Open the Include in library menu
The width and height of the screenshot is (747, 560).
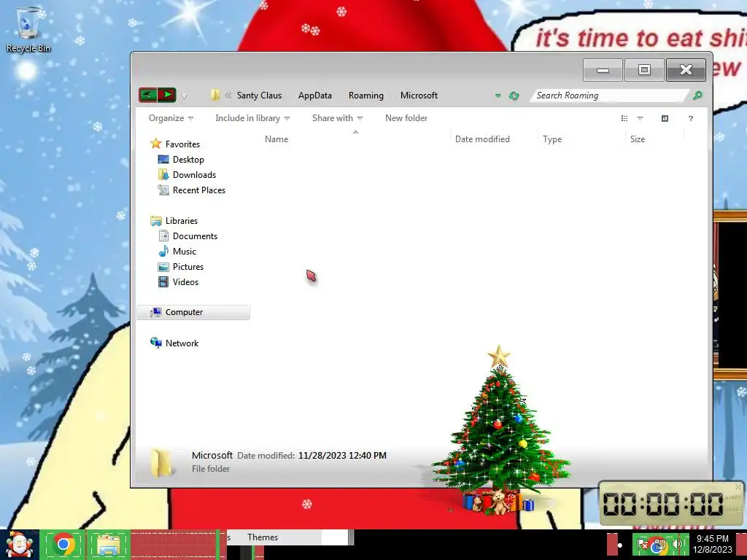[x=252, y=118]
